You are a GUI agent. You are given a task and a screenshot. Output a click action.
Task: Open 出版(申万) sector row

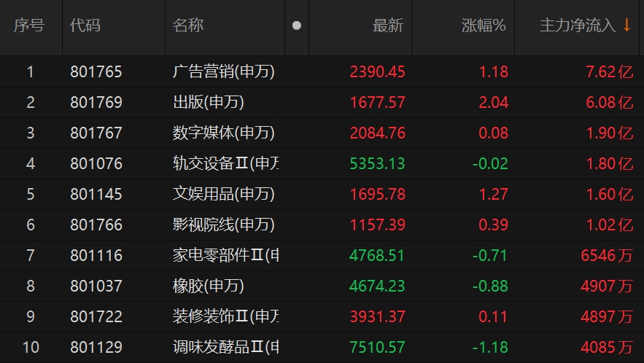[209, 102]
